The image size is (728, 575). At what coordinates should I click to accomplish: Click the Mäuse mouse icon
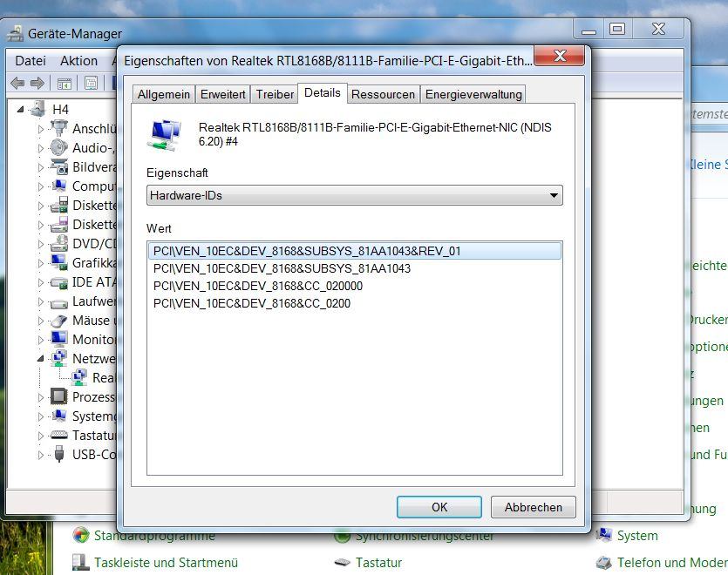pos(59,321)
